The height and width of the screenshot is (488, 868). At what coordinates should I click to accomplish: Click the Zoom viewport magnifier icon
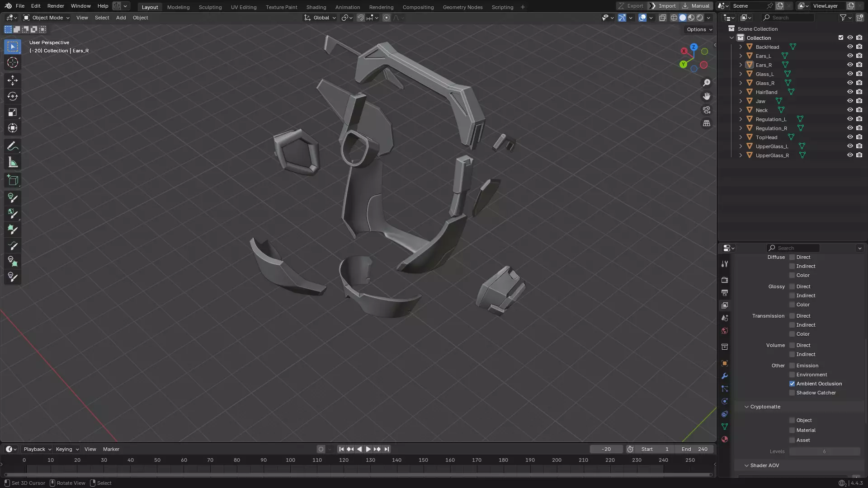click(707, 83)
